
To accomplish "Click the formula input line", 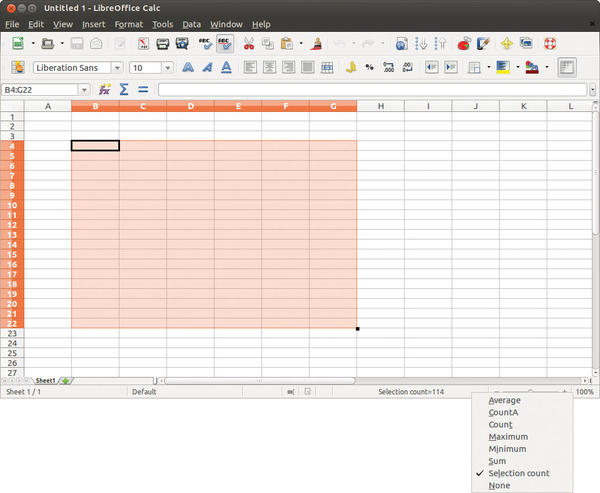I will click(372, 90).
